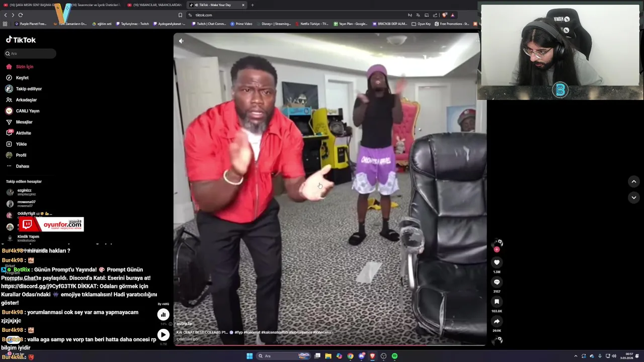
Task: Open Profil in the sidebar
Action: pos(16,155)
